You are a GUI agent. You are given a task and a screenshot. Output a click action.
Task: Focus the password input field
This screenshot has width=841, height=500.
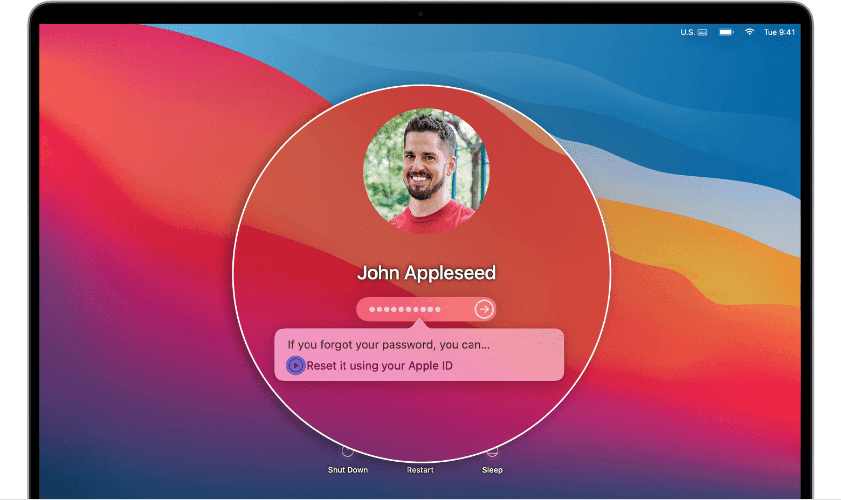pos(415,310)
